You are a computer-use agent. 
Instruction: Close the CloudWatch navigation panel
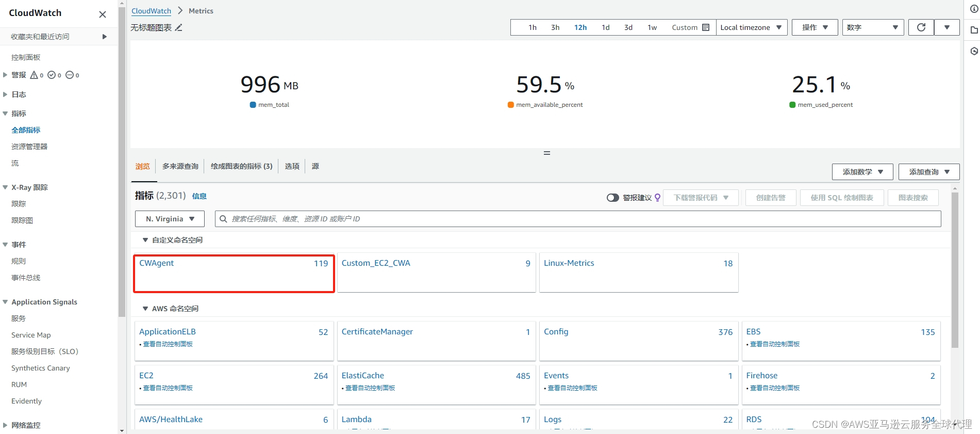pos(103,14)
